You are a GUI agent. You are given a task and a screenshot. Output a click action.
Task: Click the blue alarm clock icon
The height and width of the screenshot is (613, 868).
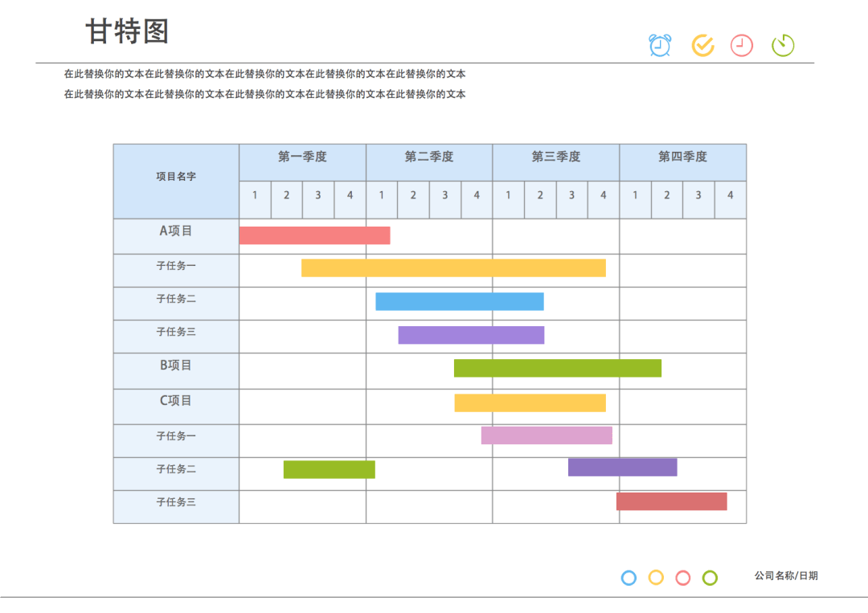point(660,45)
